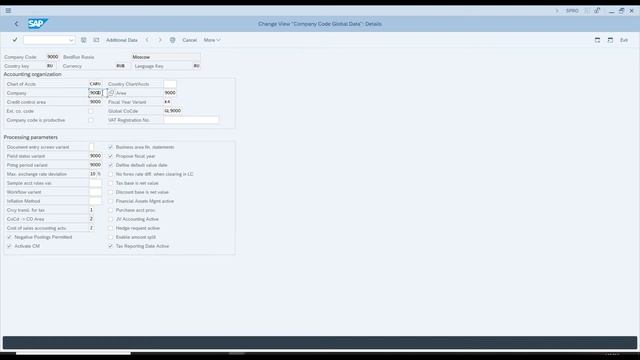Click the Document entry screen variant field
The image size is (640, 360).
coord(91,147)
